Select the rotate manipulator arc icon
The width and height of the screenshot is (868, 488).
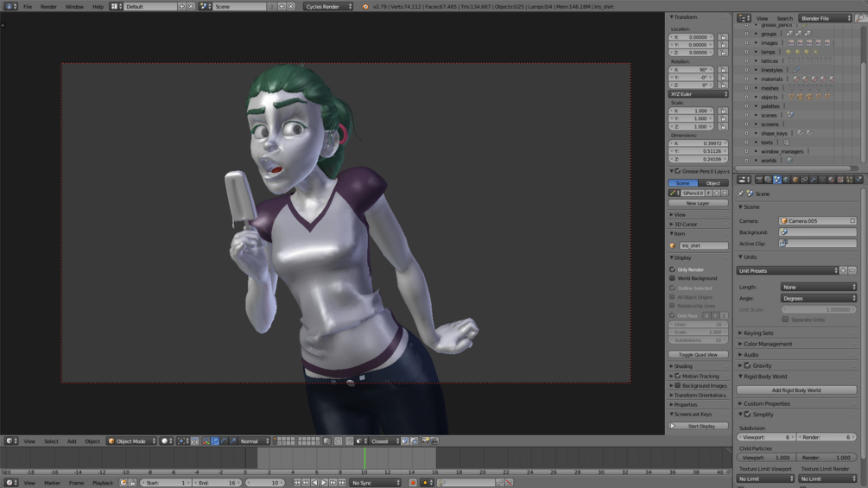pyautogui.click(x=224, y=441)
